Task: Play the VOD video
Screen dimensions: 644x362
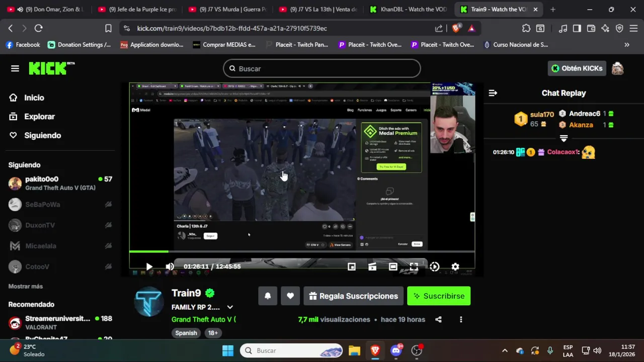Action: tap(149, 266)
